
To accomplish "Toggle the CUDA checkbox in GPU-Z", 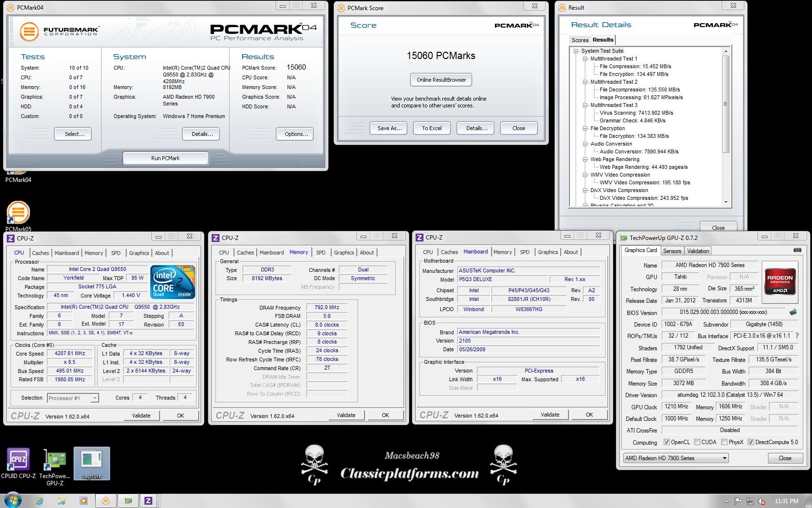I will [x=697, y=442].
